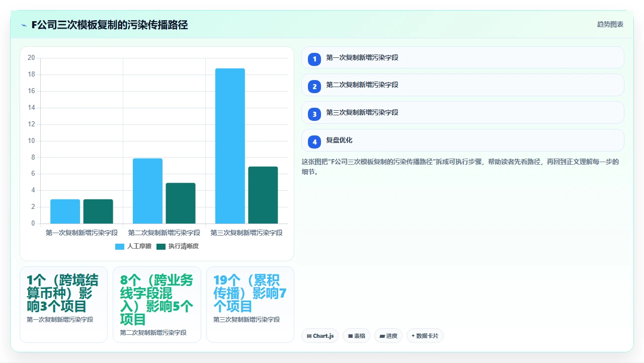
Task: Click the title F公司三次模板复制的污染传播路径
Action: coord(110,25)
